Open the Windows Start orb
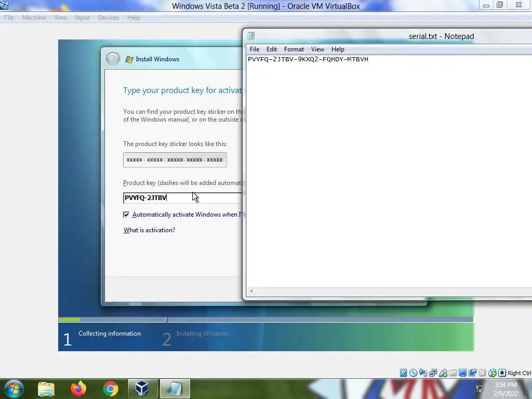 [x=14, y=389]
